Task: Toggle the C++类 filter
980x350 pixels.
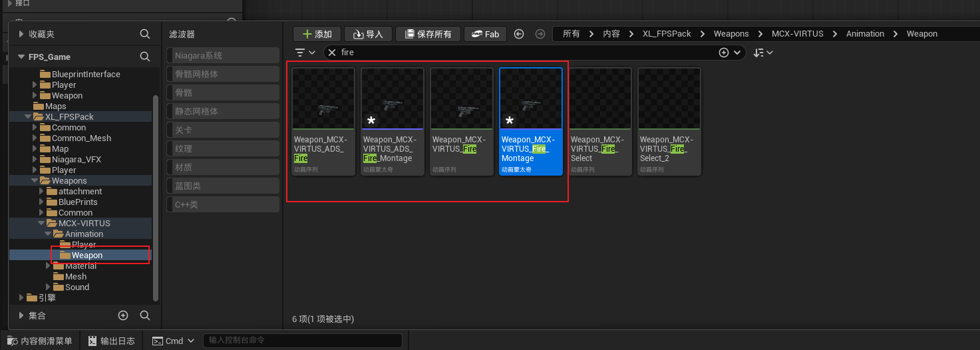Action: tap(223, 204)
